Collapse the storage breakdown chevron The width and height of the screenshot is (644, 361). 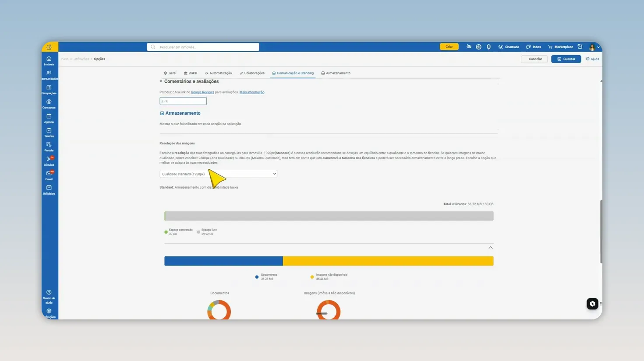point(491,248)
